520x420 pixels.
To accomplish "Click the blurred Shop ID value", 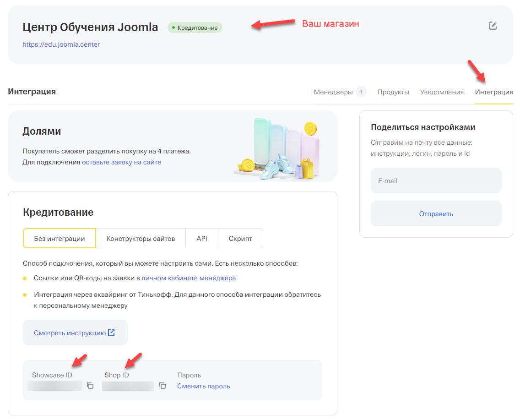I will click(128, 386).
